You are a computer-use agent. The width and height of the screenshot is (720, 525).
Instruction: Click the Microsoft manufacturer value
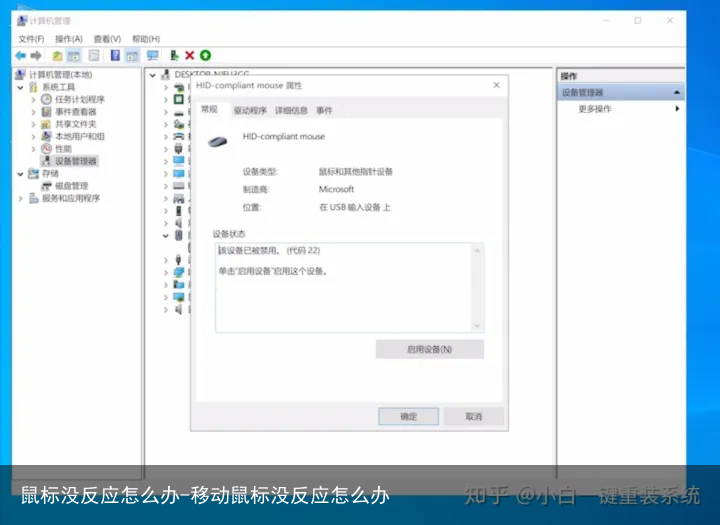pyautogui.click(x=337, y=189)
